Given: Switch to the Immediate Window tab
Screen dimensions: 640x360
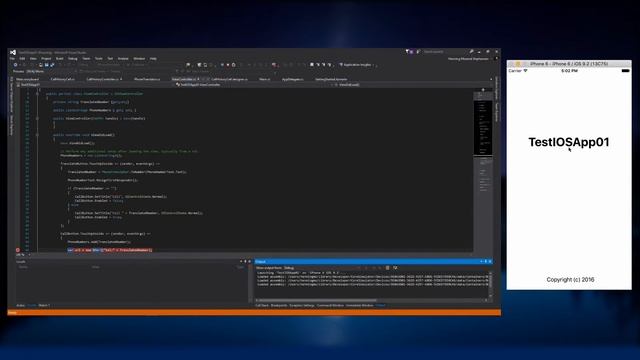Looking at the screenshot, I should click(360, 305).
